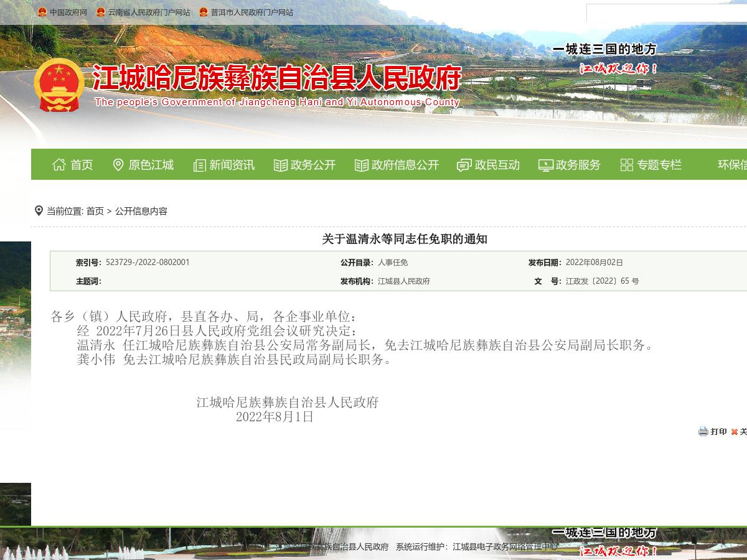Open the 云南省人民政府门户网站 link
Viewport: 747px width, 560px height.
coord(149,12)
